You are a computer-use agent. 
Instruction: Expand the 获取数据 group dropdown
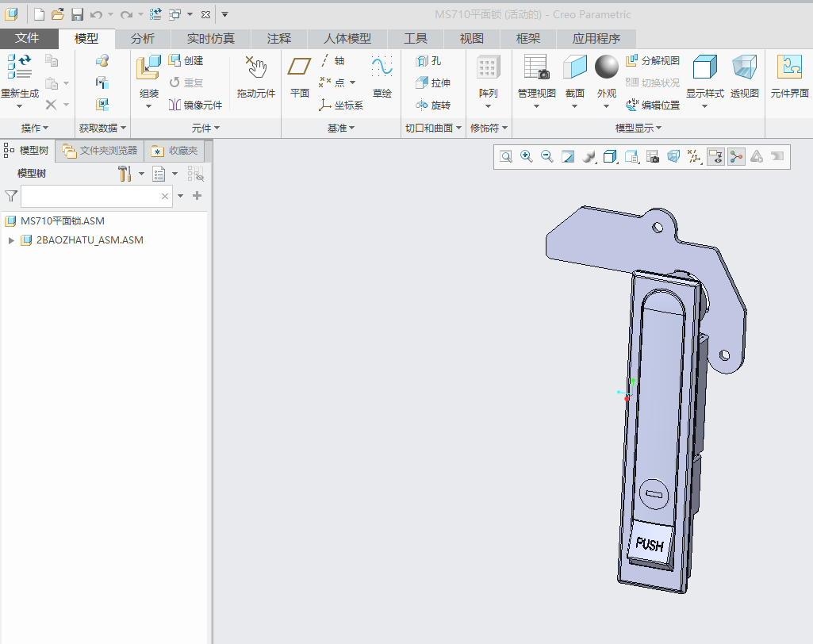[102, 128]
